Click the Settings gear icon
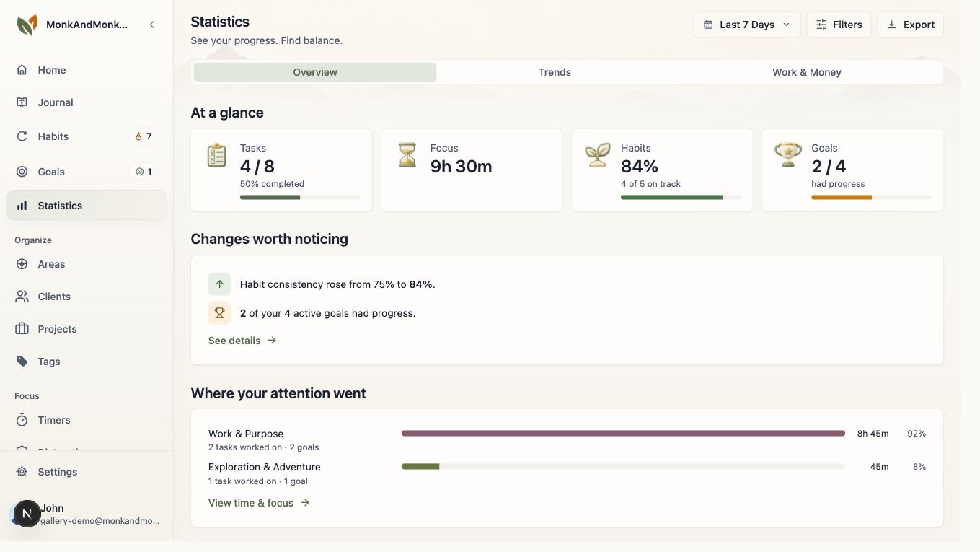Viewport: 980px width, 552px height. (22, 472)
